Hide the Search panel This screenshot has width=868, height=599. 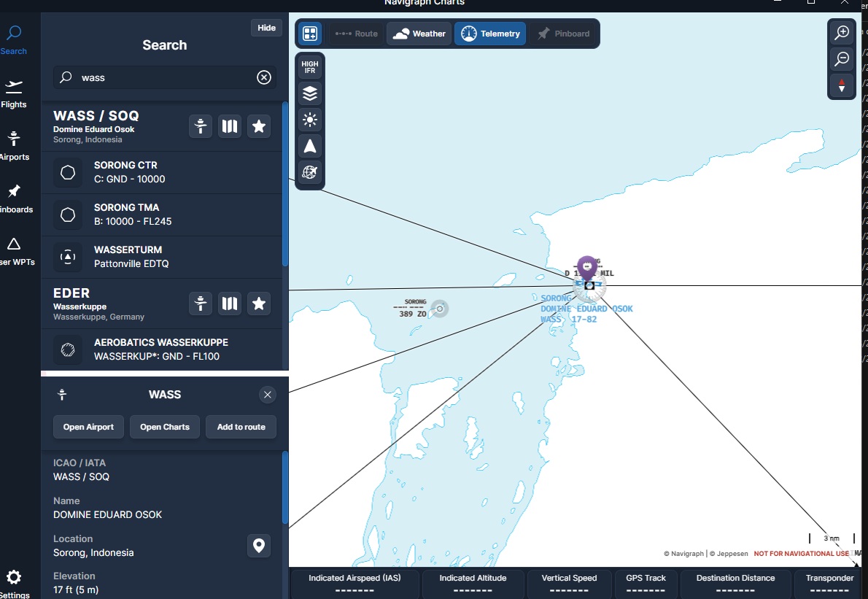[x=266, y=28]
